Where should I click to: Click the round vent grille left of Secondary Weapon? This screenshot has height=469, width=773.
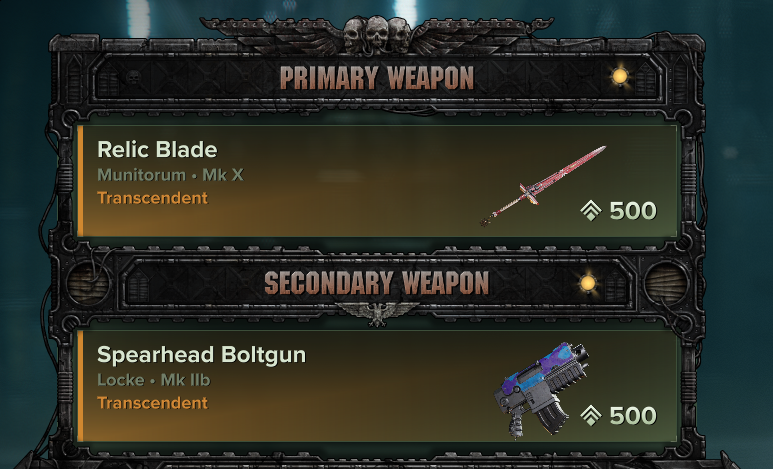pos(88,283)
